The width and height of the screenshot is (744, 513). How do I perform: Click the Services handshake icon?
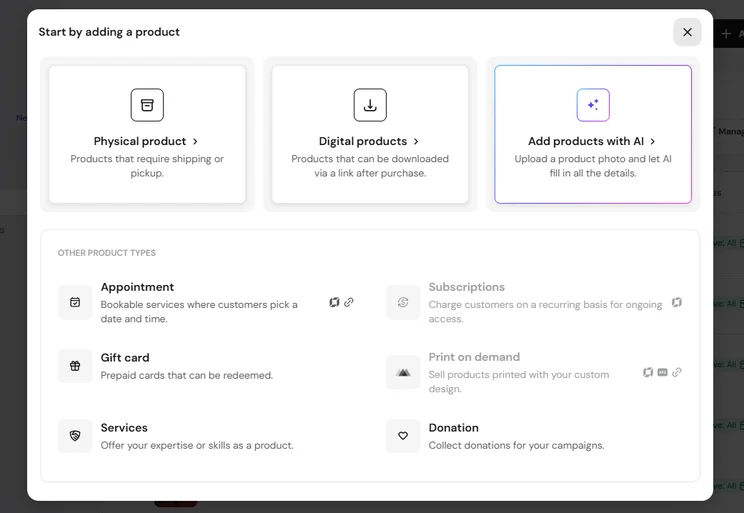click(x=75, y=436)
